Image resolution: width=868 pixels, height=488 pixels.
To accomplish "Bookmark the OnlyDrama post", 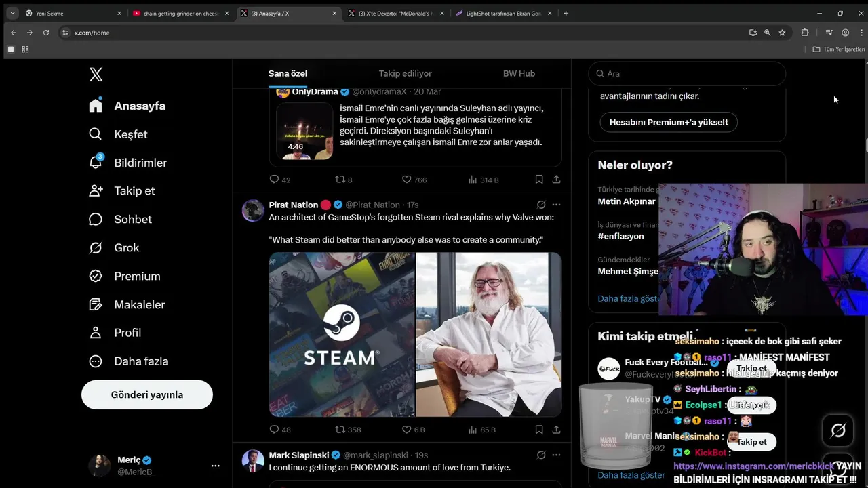I will point(539,180).
